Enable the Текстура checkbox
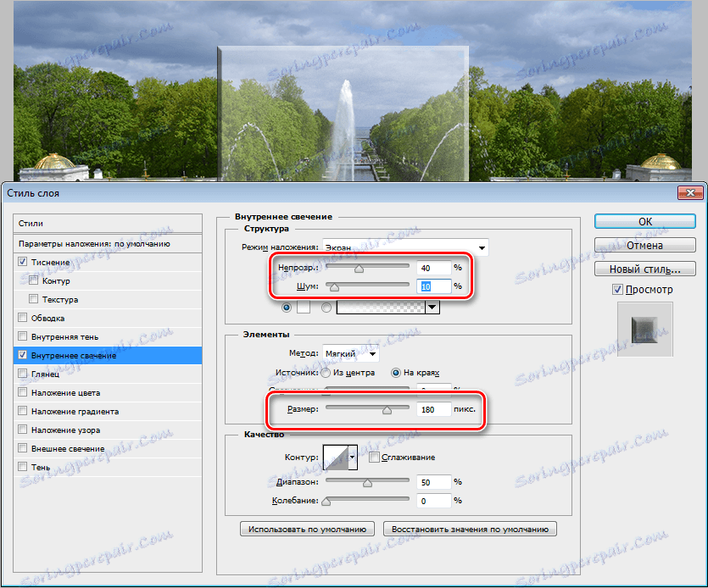The width and height of the screenshot is (708, 588). pyautogui.click(x=33, y=299)
